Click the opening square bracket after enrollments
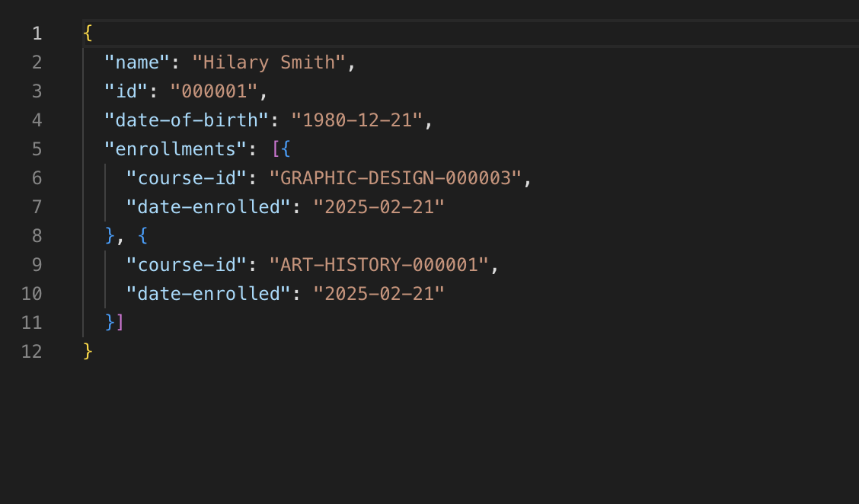This screenshot has height=504, width=859. coord(276,149)
